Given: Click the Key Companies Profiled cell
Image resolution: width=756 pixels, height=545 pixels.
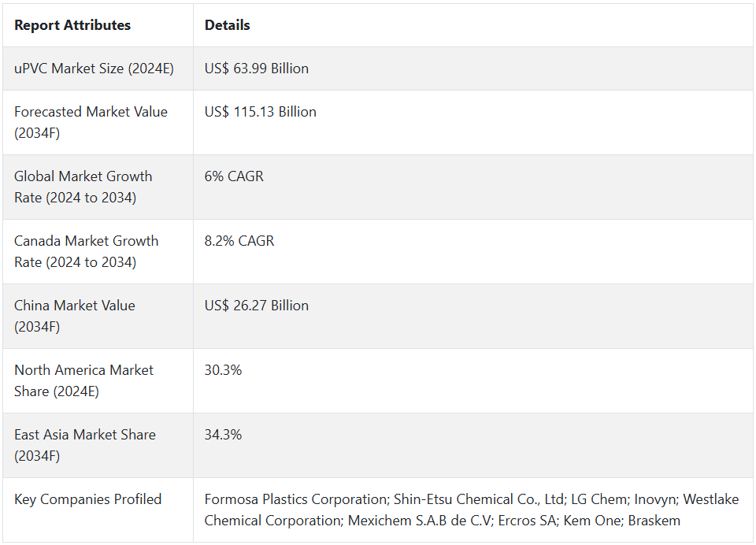Looking at the screenshot, I should coord(87,499).
